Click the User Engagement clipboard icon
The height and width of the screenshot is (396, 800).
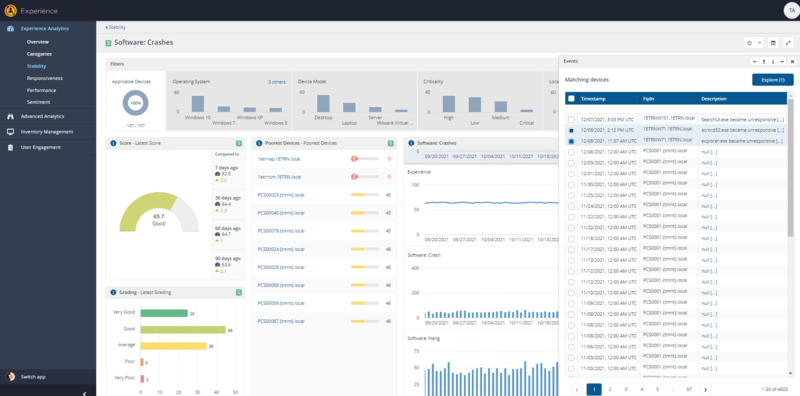click(10, 147)
